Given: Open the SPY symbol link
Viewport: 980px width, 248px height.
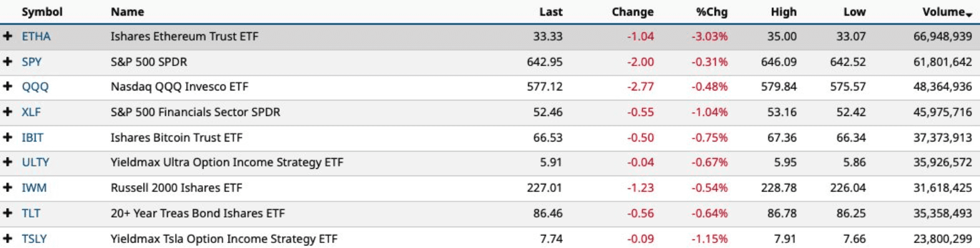Looking at the screenshot, I should [32, 62].
